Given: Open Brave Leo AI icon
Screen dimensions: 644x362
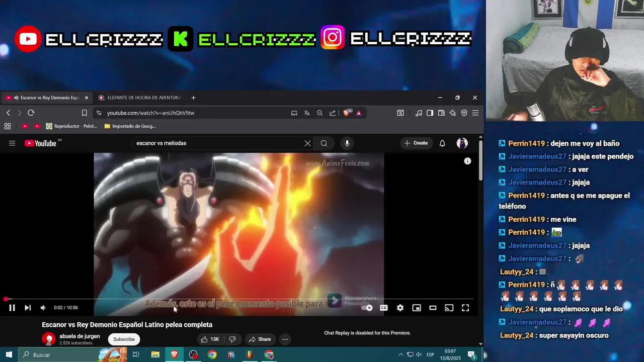Looking at the screenshot, I should (453, 113).
